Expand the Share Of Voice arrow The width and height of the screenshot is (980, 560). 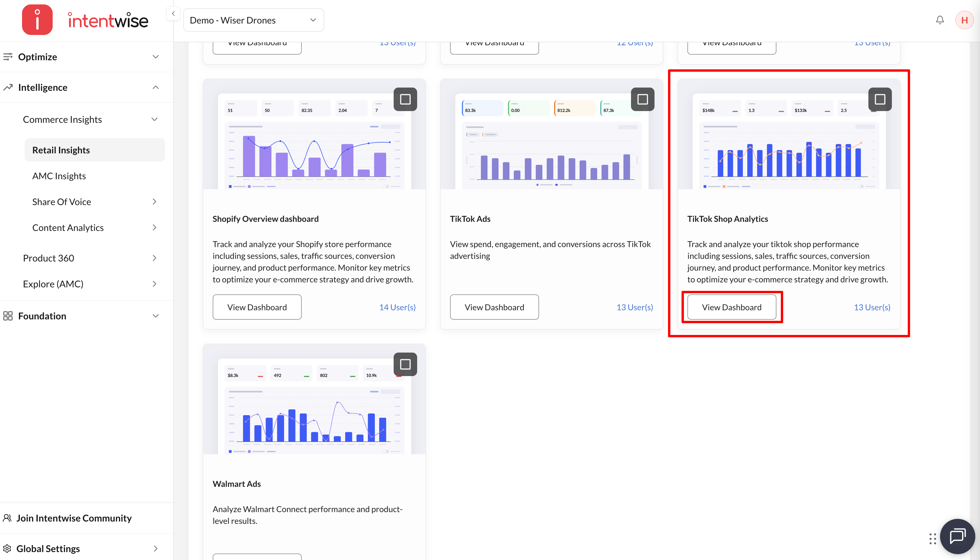point(155,202)
